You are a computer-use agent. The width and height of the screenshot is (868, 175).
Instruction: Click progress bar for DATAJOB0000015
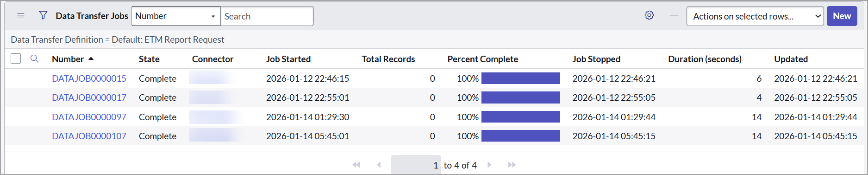(521, 78)
